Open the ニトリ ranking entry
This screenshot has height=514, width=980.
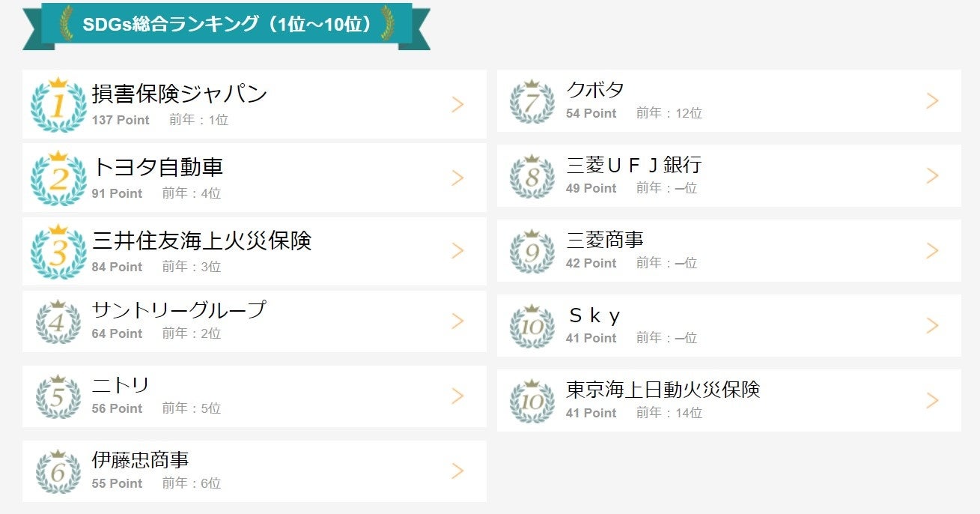tap(121, 385)
